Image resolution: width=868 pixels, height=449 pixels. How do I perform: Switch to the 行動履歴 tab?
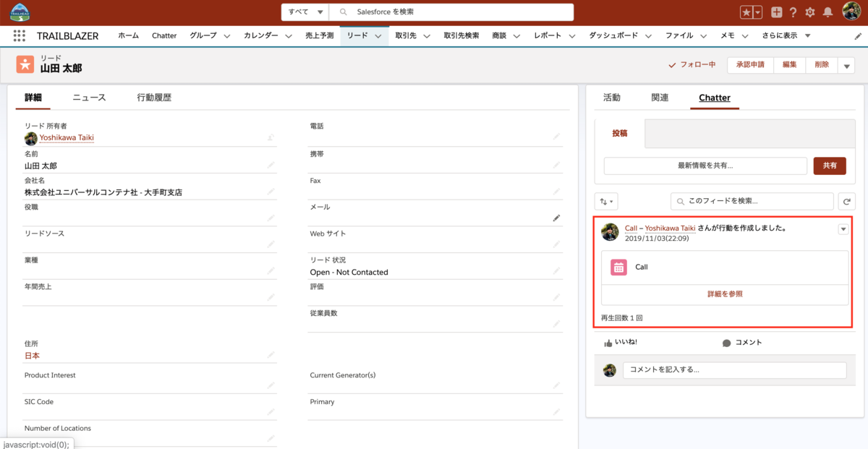(154, 98)
